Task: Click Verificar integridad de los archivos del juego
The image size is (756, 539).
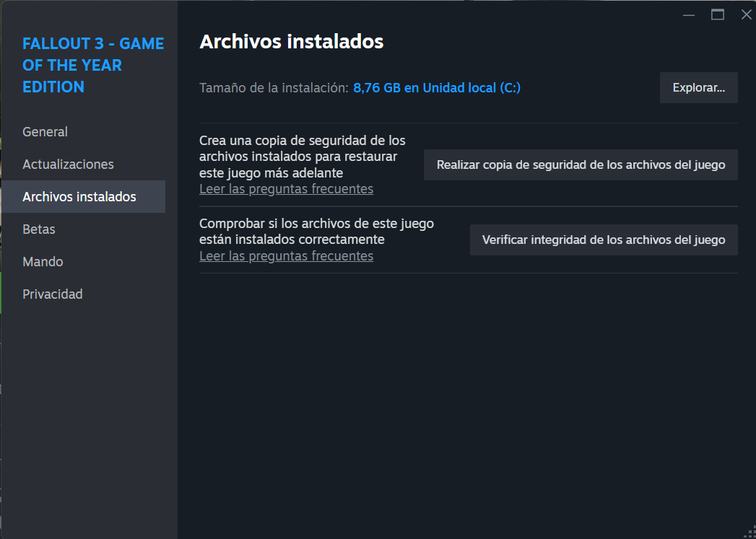Action: (604, 240)
